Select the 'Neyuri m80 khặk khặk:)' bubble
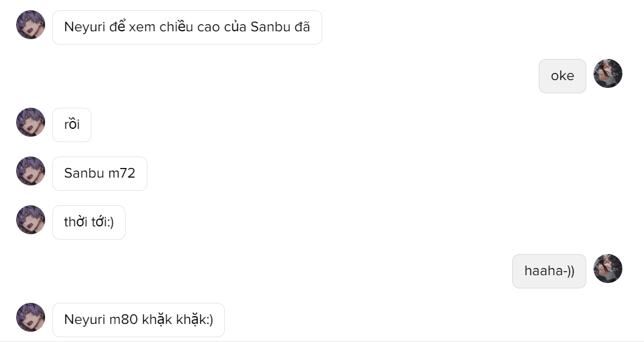Viewport: 644px width, 342px height. click(x=138, y=320)
